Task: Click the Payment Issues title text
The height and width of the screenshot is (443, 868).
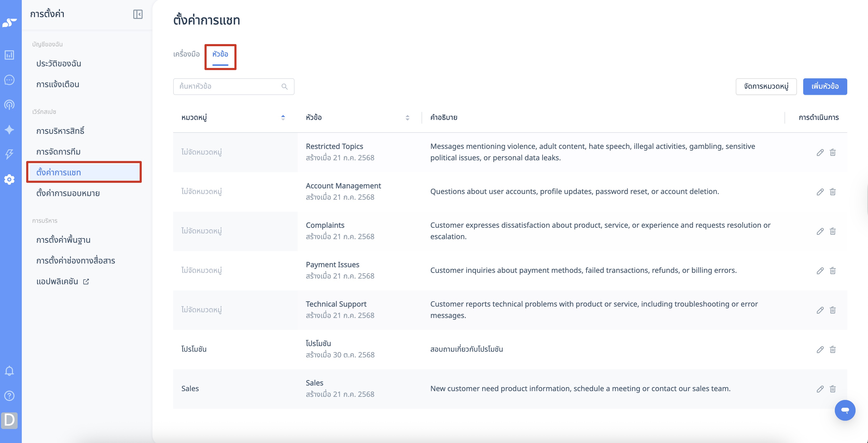Action: tap(332, 265)
